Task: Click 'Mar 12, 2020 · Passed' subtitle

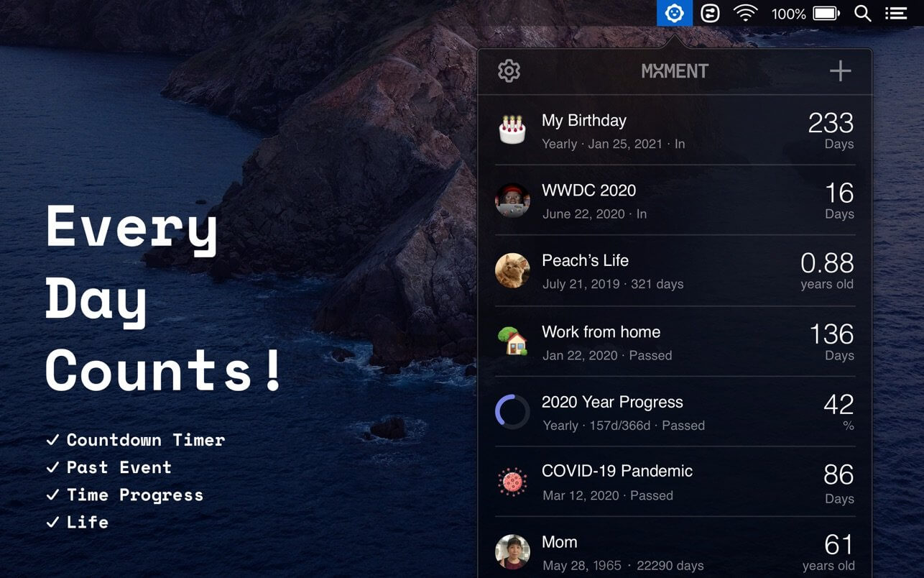Action: click(x=607, y=495)
